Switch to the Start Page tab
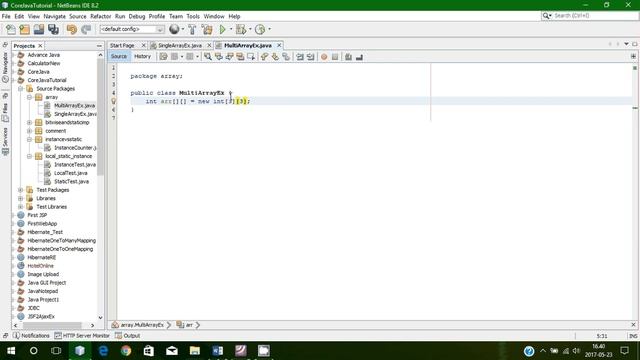 (x=122, y=46)
